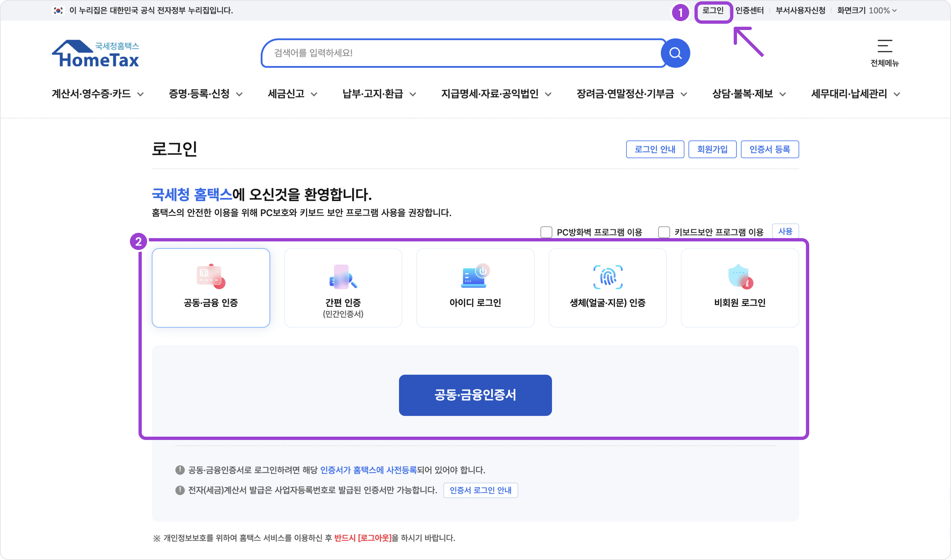Toggle the 키보드보안 프로그램 이용 checkbox
The image size is (951, 560).
coord(664,232)
